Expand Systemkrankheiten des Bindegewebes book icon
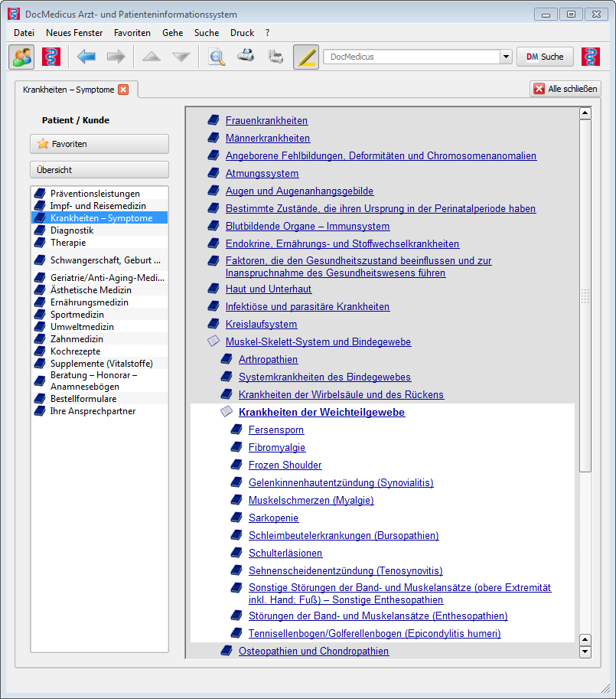The width and height of the screenshot is (616, 699). pyautogui.click(x=227, y=376)
